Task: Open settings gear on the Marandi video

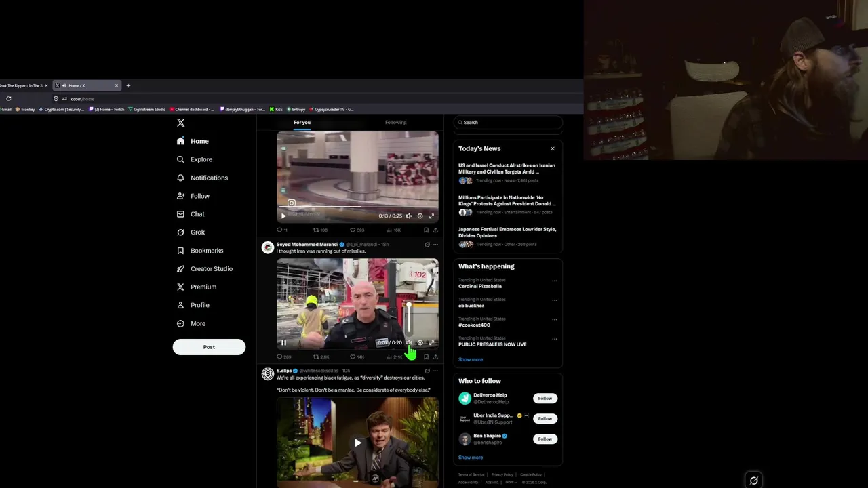Action: coord(420,342)
